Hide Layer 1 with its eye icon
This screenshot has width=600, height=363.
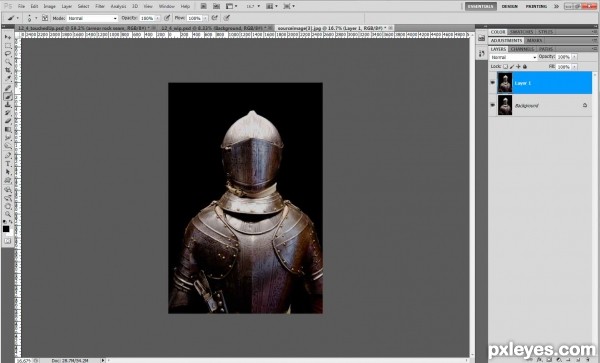[x=493, y=83]
